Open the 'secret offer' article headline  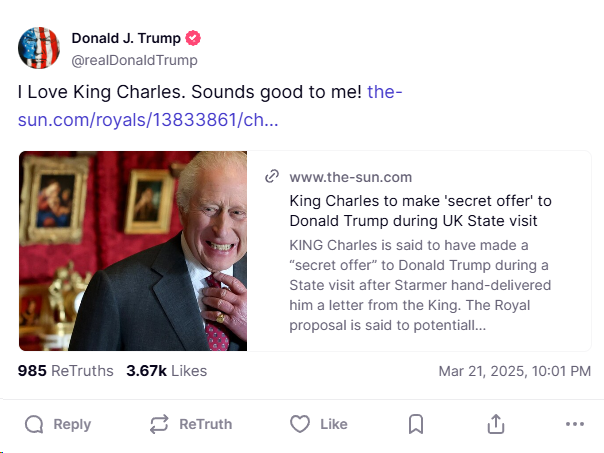(x=420, y=210)
